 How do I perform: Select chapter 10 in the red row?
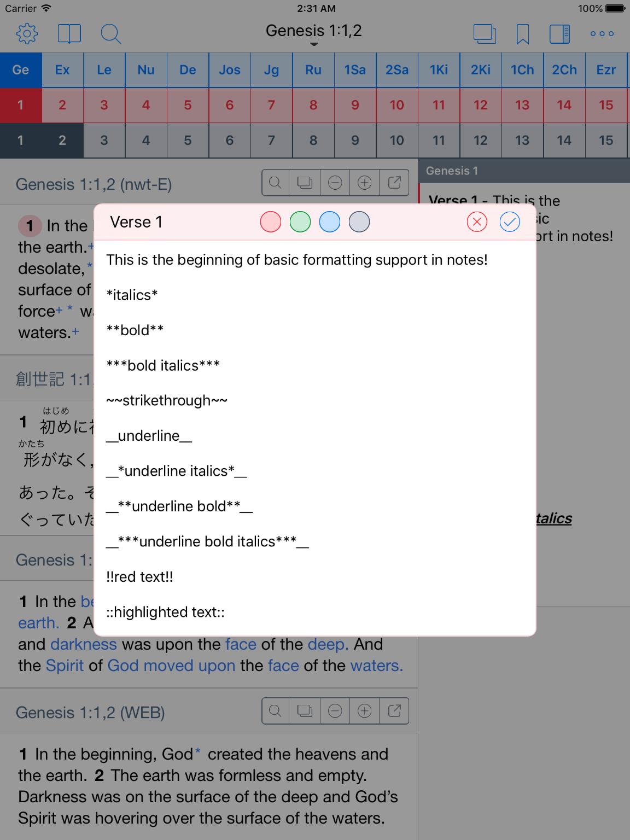click(x=396, y=105)
